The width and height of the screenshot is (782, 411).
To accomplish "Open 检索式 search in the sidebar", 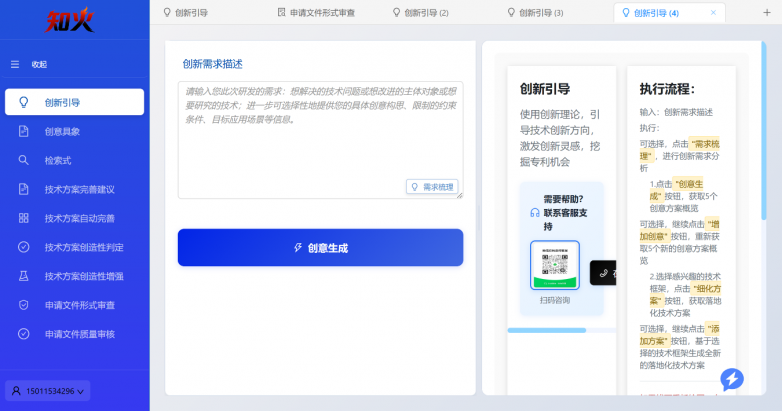I will click(57, 160).
